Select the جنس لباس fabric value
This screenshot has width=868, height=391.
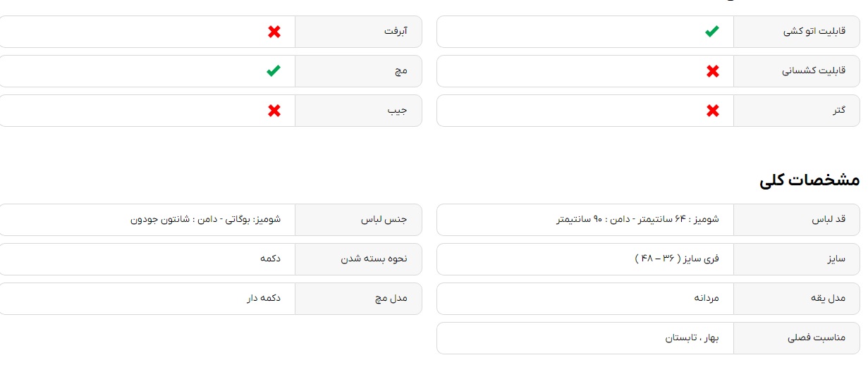205,220
